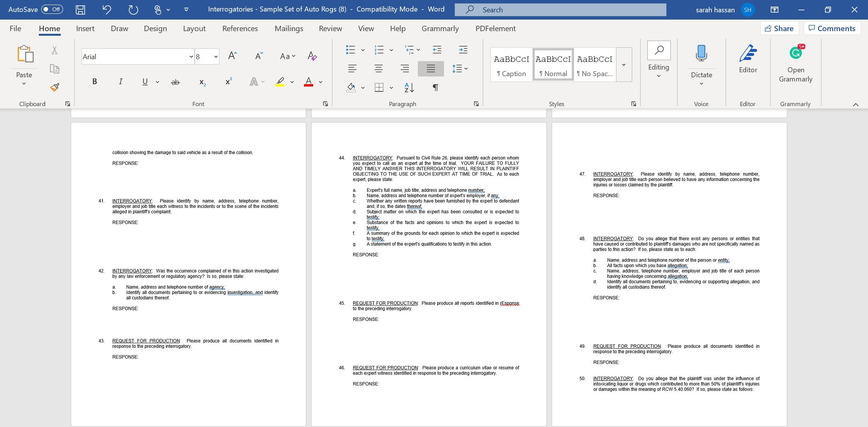868x427 pixels.
Task: Click the Show/Hide paragraph marks icon
Action: [x=435, y=88]
